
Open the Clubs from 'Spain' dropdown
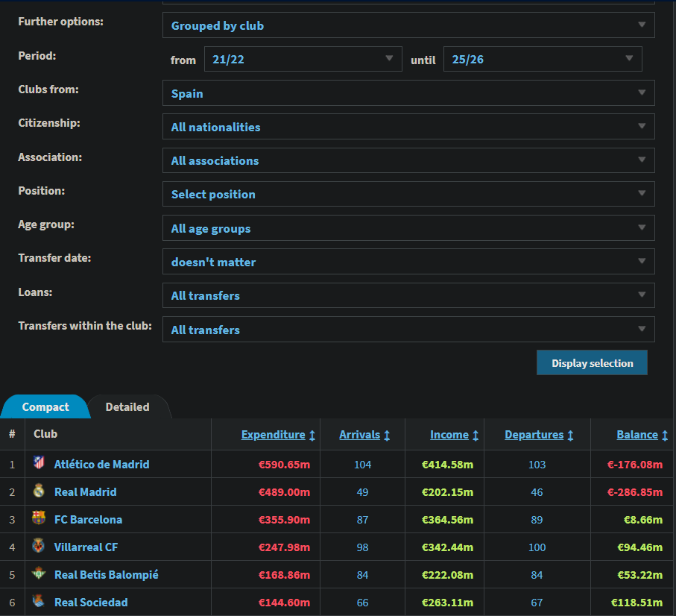click(408, 92)
